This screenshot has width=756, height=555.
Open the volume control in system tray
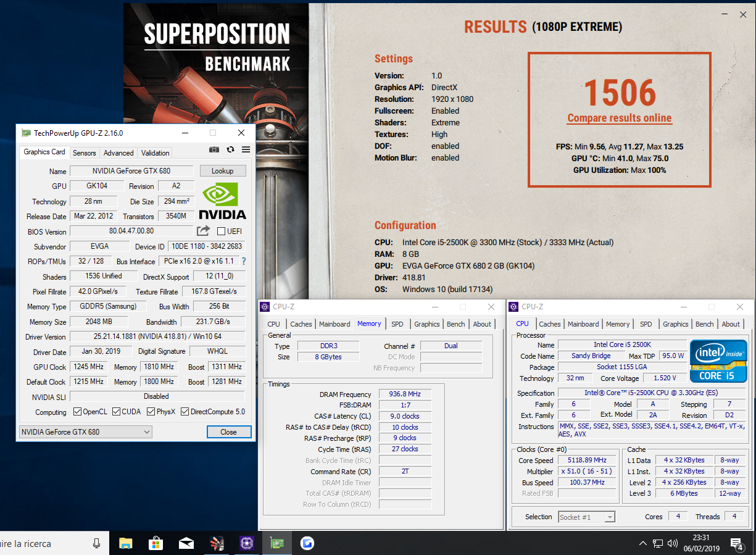(x=672, y=543)
